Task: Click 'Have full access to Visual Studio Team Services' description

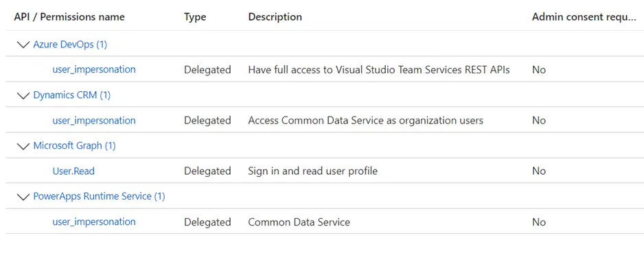Action: pyautogui.click(x=379, y=70)
